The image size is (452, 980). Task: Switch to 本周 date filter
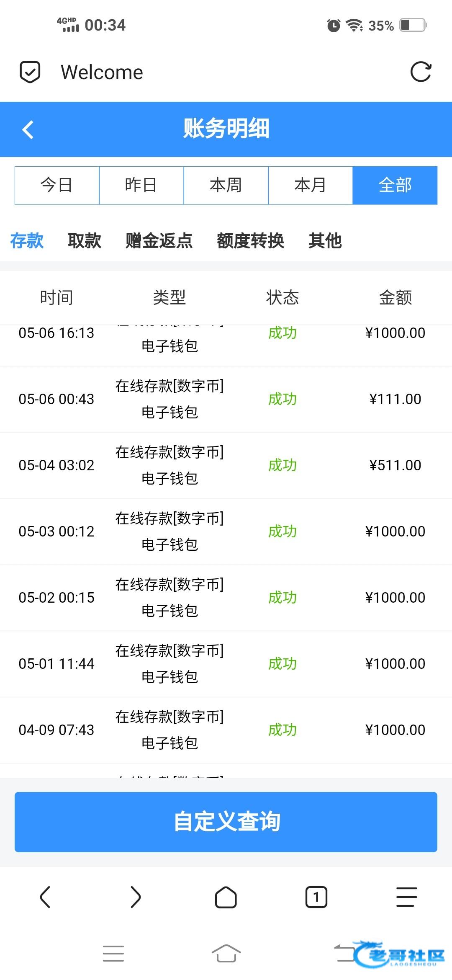click(226, 185)
